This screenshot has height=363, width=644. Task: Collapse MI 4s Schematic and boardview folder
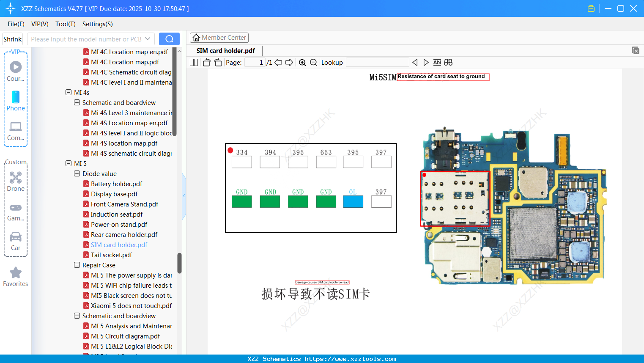(x=77, y=103)
